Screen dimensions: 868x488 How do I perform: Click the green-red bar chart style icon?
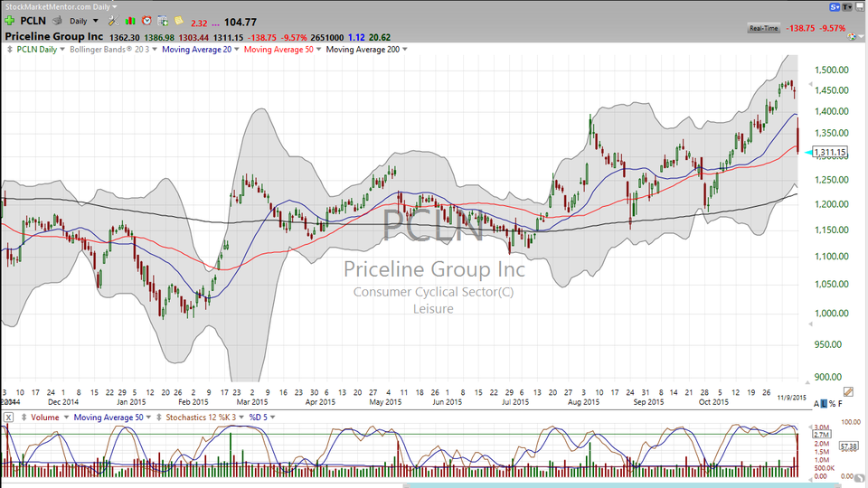tap(130, 21)
